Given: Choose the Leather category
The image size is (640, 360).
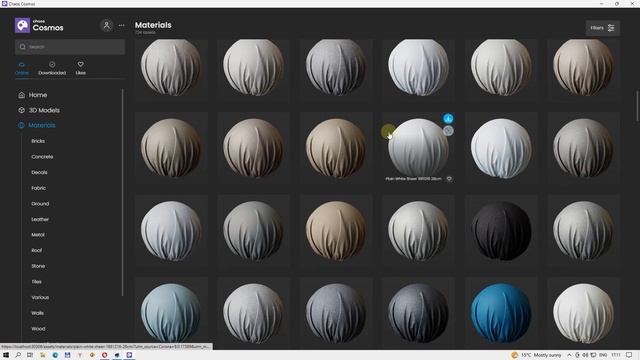Looking at the screenshot, I should coord(40,219).
